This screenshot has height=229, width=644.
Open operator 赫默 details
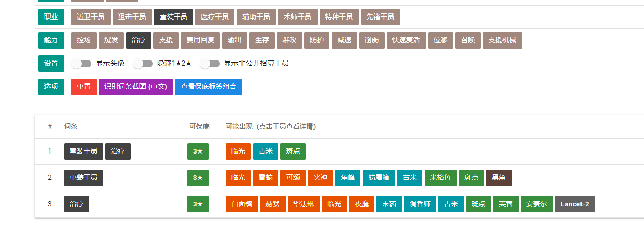coord(272,204)
